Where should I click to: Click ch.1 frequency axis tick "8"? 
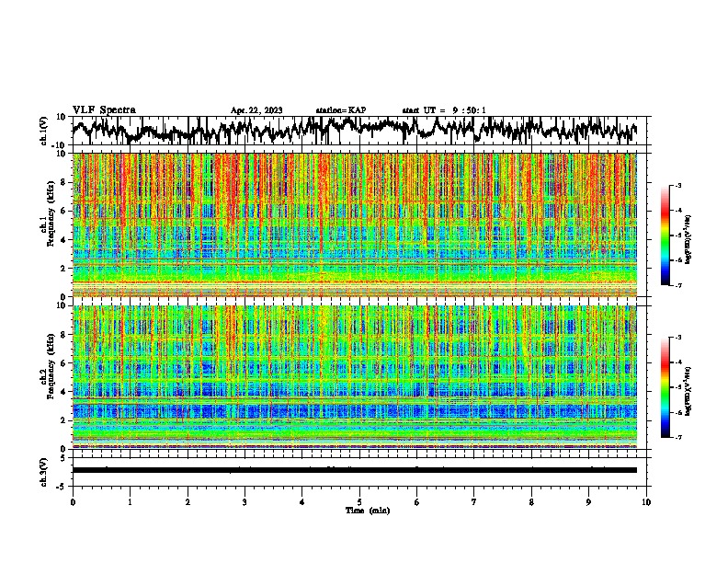[x=63, y=182]
